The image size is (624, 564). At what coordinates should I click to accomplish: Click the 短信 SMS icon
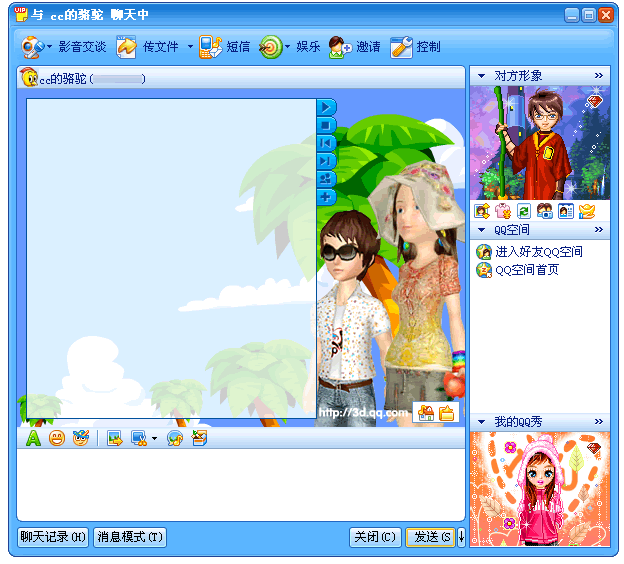(210, 47)
